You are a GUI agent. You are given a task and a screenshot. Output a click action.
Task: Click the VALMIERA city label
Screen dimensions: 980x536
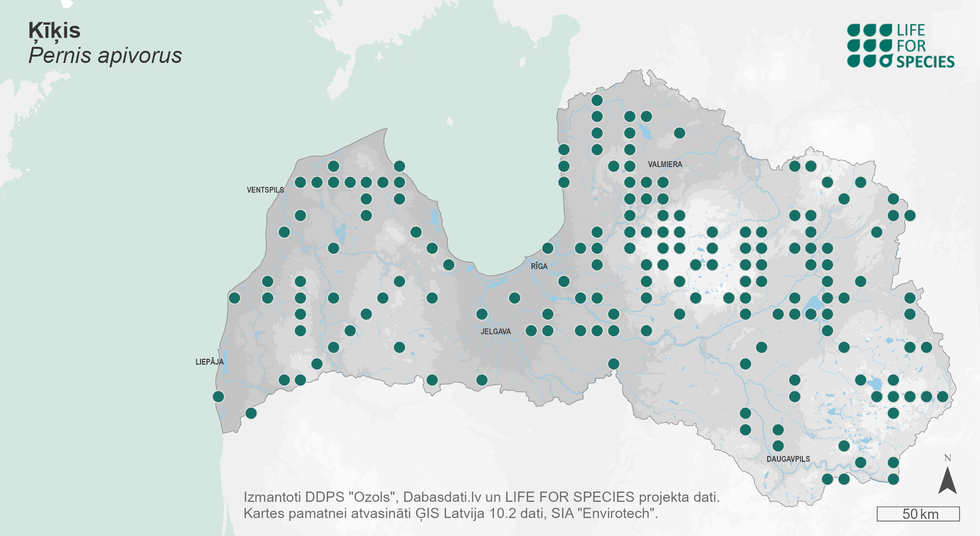[665, 165]
